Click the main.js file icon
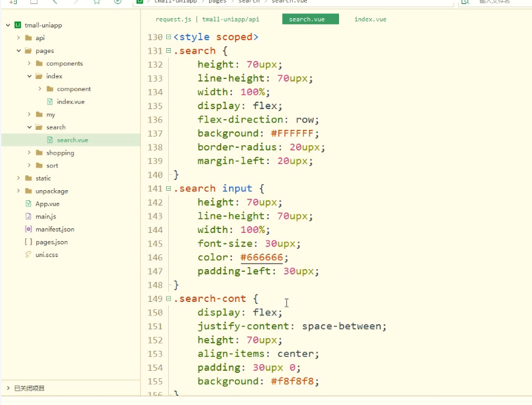This screenshot has width=532, height=405. point(29,217)
